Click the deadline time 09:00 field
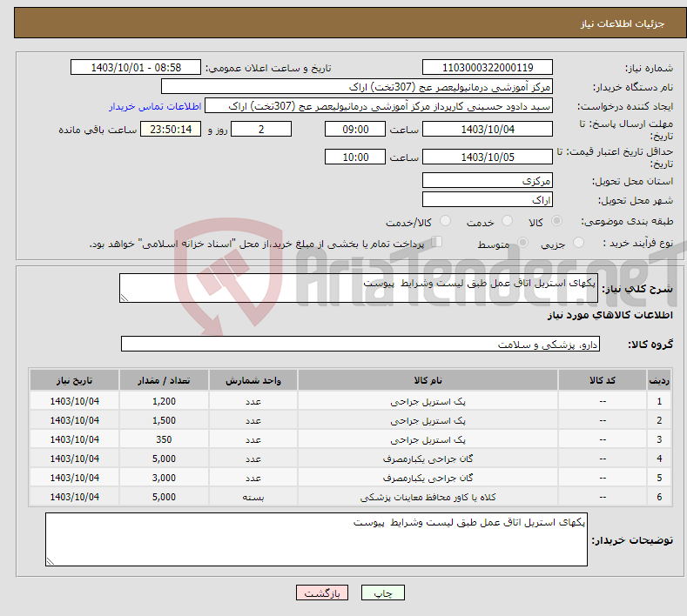The height and width of the screenshot is (616, 687). click(x=355, y=129)
